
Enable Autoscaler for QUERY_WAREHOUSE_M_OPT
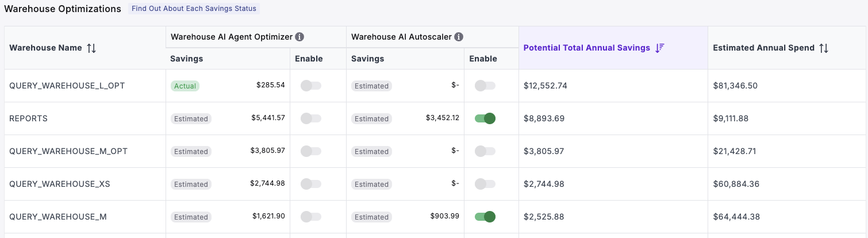[485, 151]
